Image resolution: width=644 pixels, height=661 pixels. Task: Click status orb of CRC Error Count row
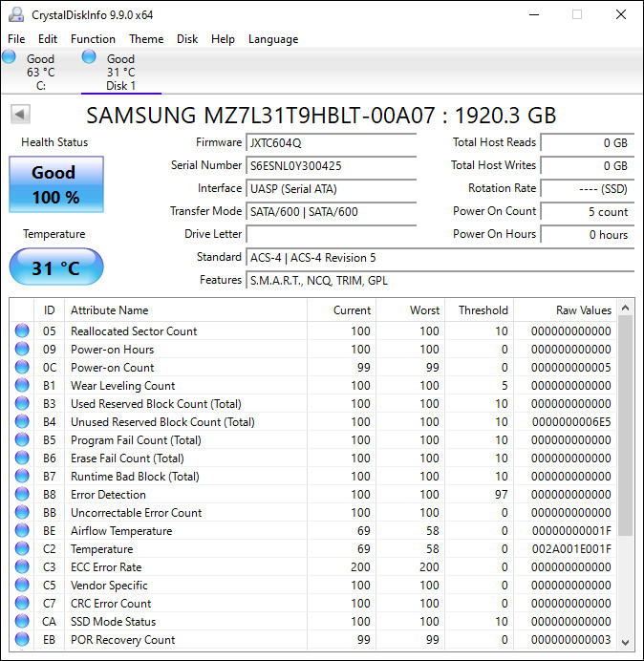tap(22, 603)
